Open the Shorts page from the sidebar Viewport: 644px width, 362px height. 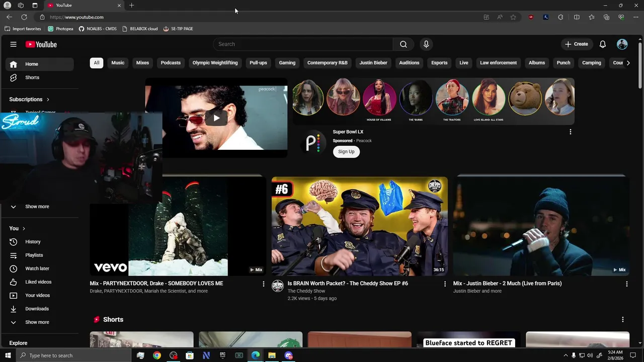(x=39, y=77)
